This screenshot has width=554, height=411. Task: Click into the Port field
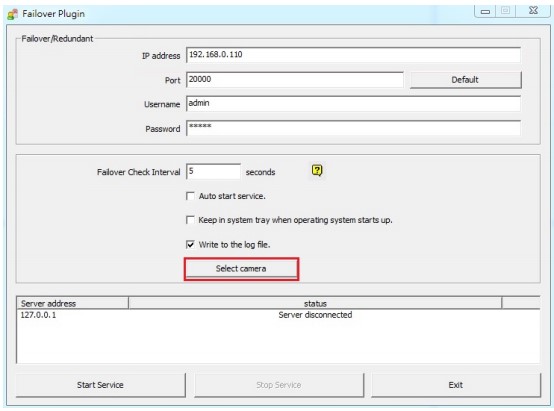295,80
